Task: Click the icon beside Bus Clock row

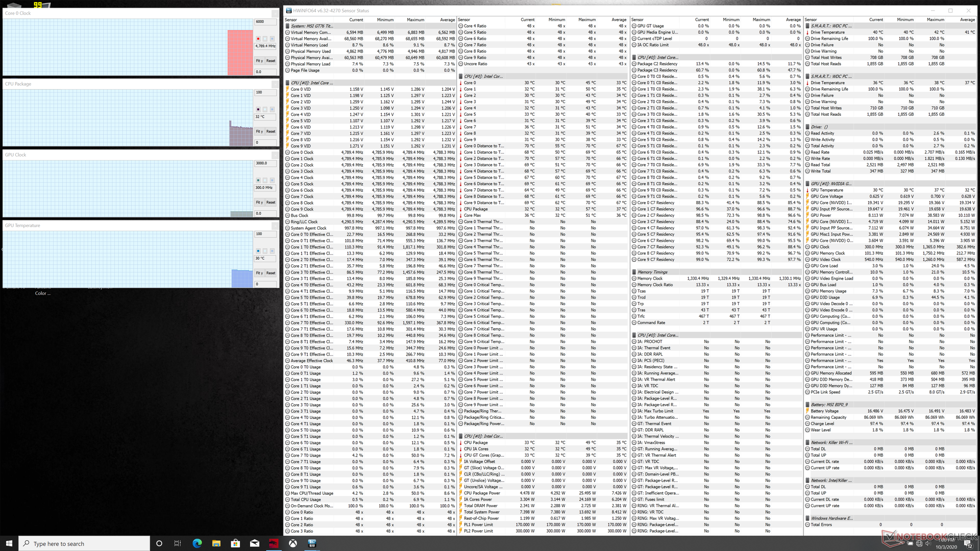Action: (287, 216)
